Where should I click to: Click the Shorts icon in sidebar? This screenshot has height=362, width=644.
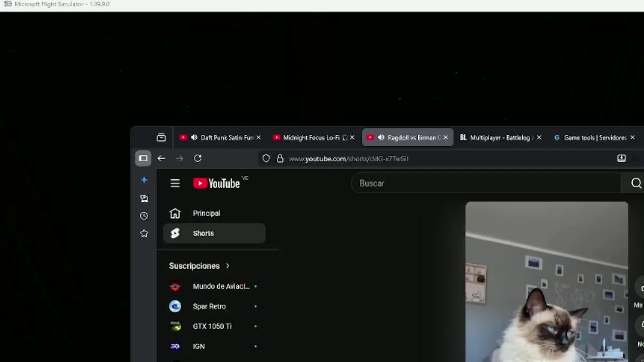pos(175,233)
